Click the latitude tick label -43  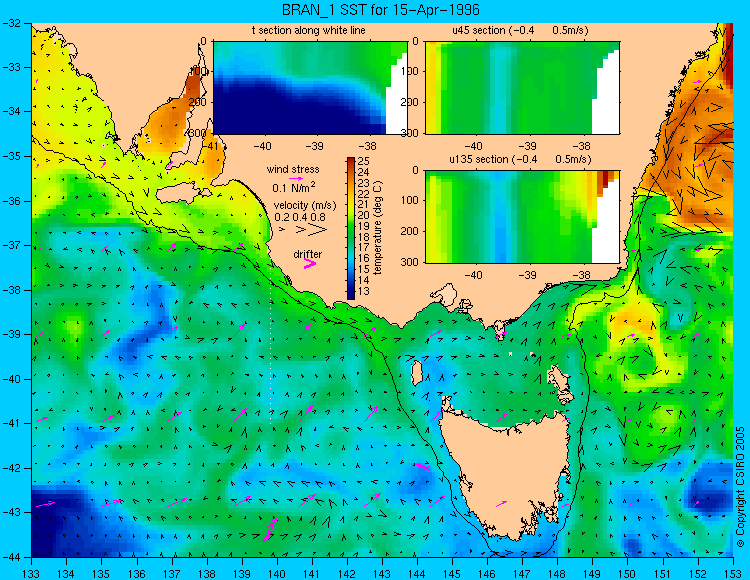pyautogui.click(x=11, y=513)
